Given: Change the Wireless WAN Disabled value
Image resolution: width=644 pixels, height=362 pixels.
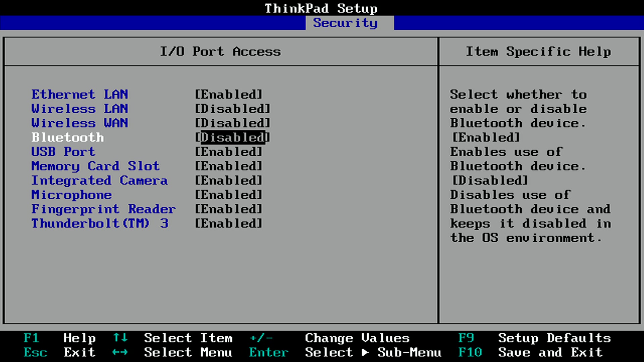Looking at the screenshot, I should [232, 123].
